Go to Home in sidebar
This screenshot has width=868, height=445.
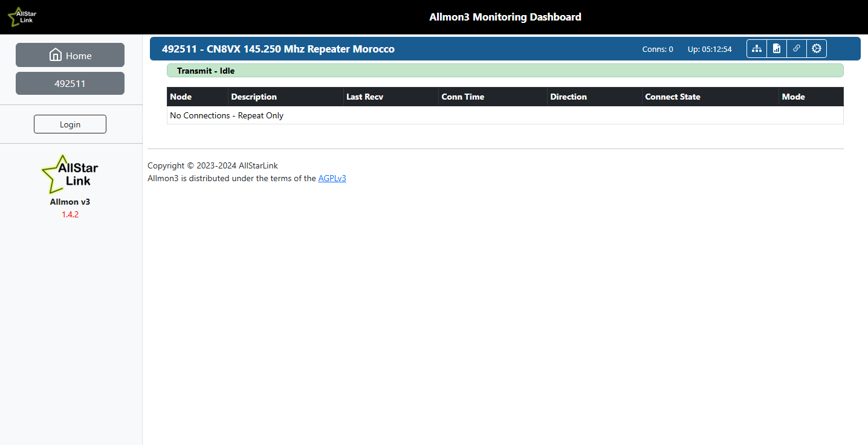pos(70,55)
